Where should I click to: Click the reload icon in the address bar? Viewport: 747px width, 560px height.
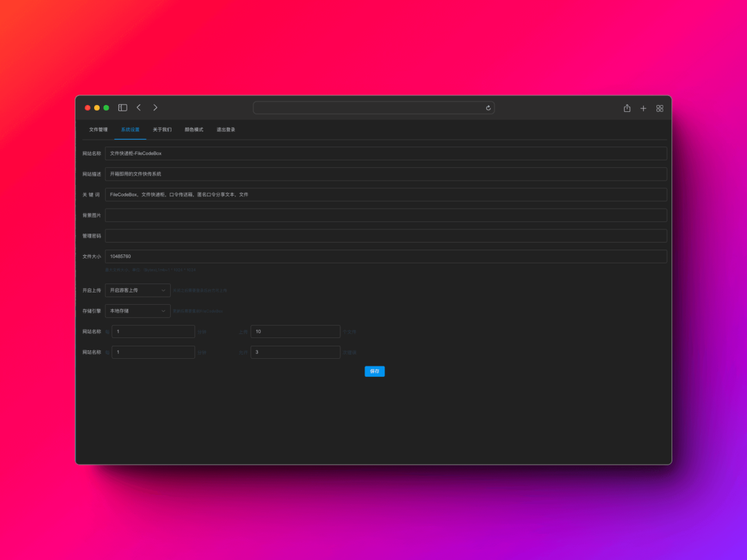point(488,108)
